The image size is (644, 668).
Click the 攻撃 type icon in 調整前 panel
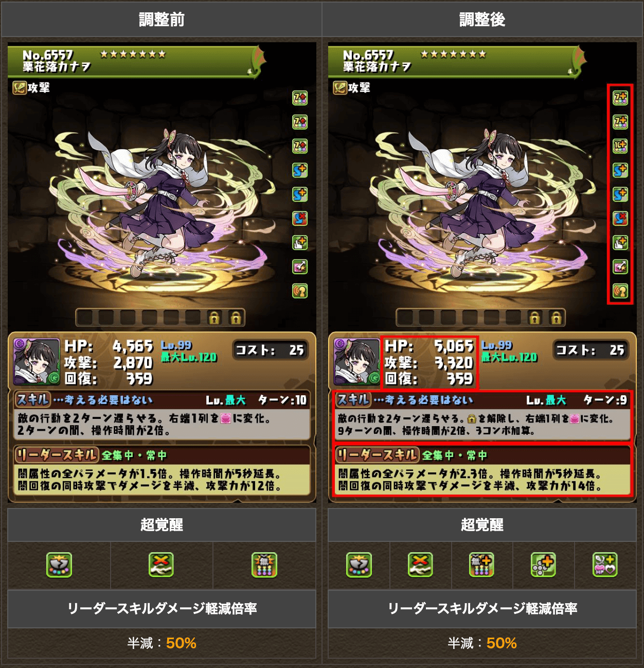click(20, 88)
